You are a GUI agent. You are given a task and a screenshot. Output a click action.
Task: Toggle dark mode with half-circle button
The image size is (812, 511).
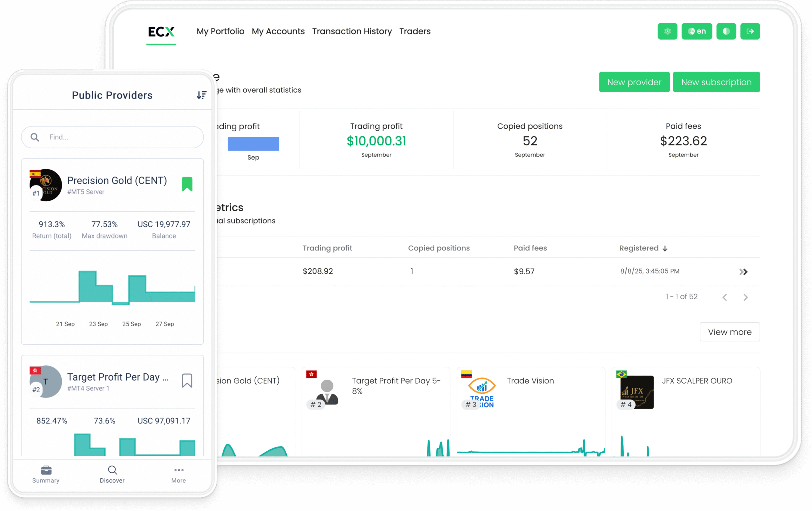[726, 31]
